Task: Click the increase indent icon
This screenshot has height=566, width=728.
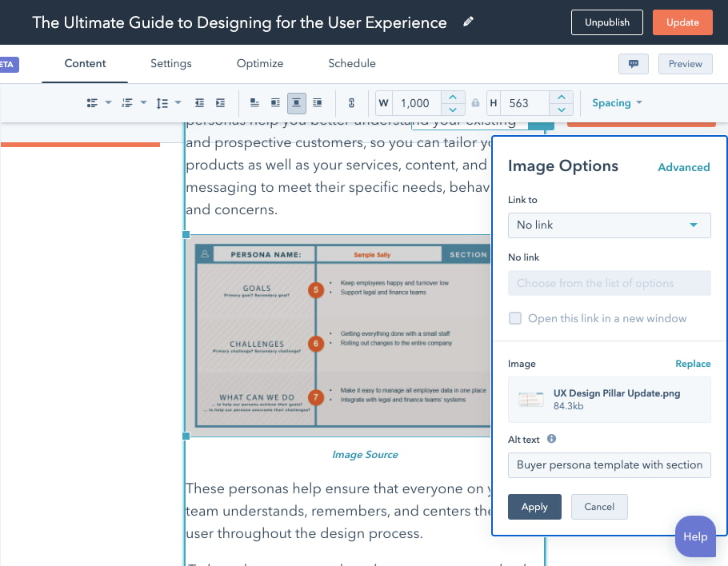Action: click(x=221, y=102)
